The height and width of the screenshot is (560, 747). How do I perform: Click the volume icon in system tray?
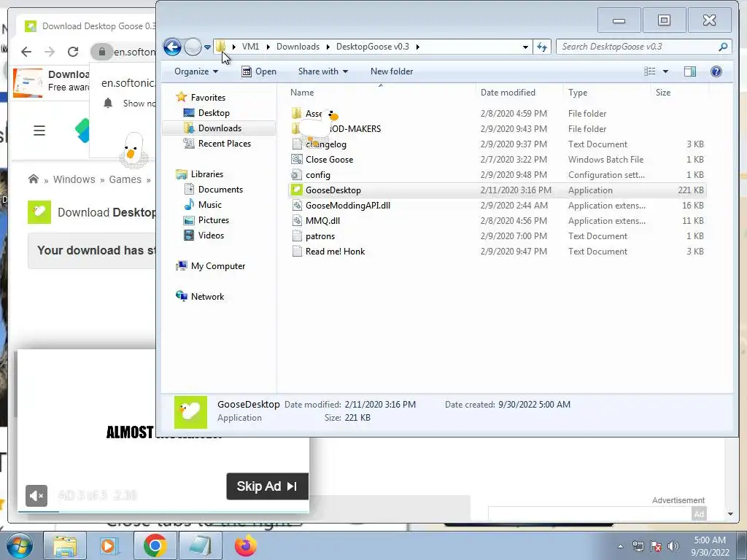click(x=673, y=546)
